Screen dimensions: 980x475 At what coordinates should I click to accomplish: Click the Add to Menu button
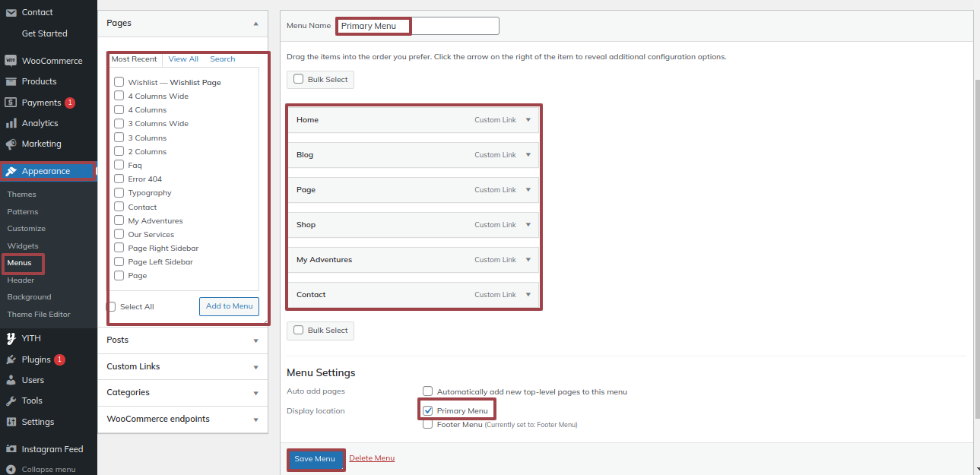[229, 306]
